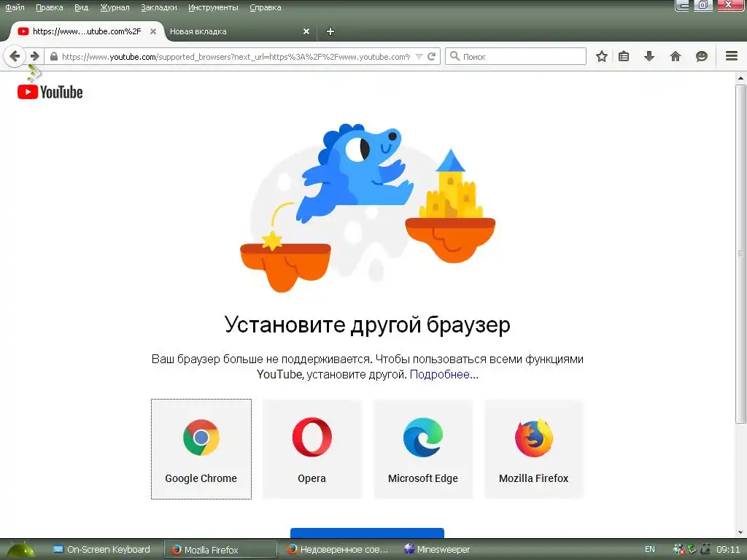The width and height of the screenshot is (747, 560).
Task: Open the Файл menu
Action: pos(15,7)
